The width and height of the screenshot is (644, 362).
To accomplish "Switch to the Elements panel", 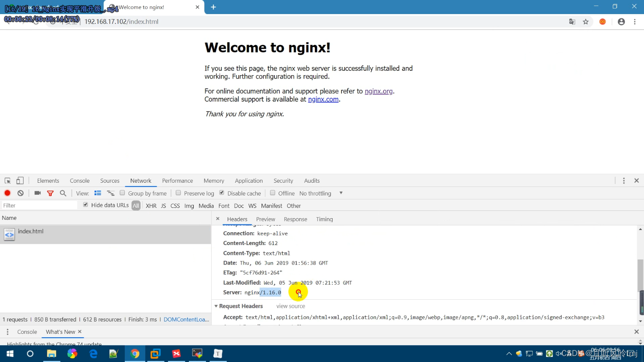I will pos(48,181).
